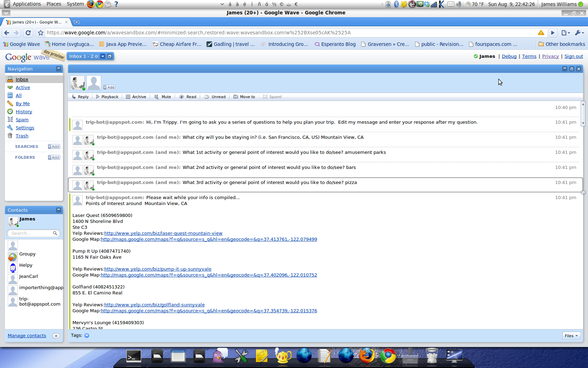Open the Applications menu
The image size is (588, 368).
(27, 4)
